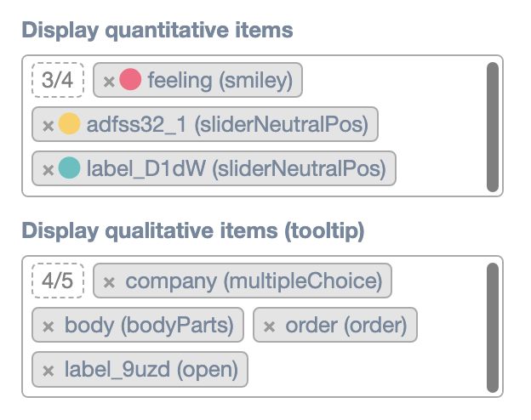Click the label_9uzd (open) tag label
Screen dimensions: 531x420
(x=151, y=370)
